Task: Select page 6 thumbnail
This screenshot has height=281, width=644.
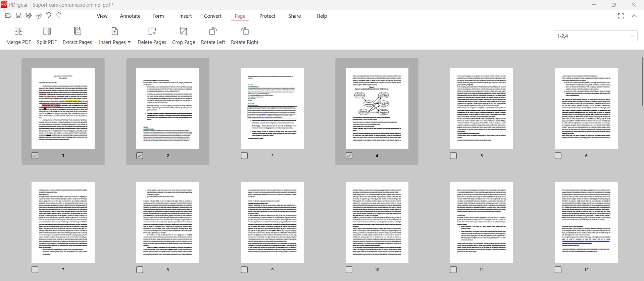Action: (586, 109)
